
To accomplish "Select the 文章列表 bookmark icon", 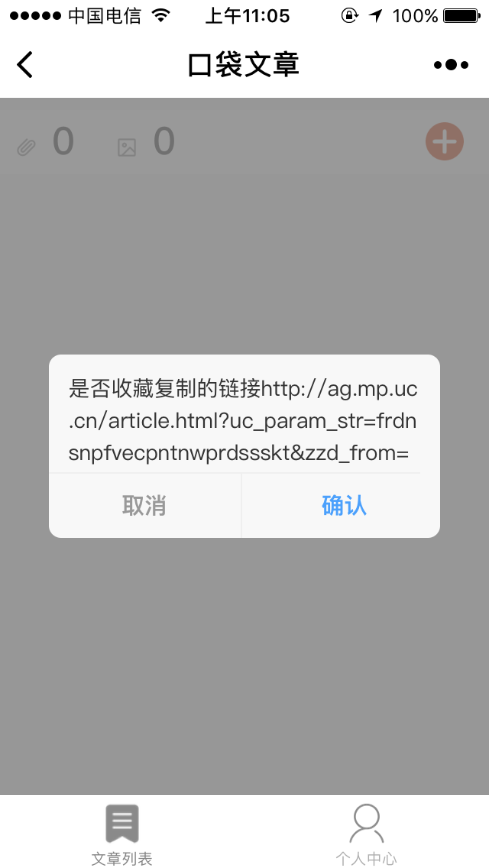I will pyautogui.click(x=121, y=824).
